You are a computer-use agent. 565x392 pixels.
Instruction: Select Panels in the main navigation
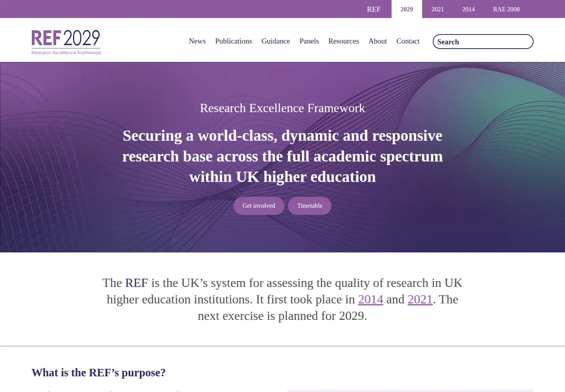(309, 41)
